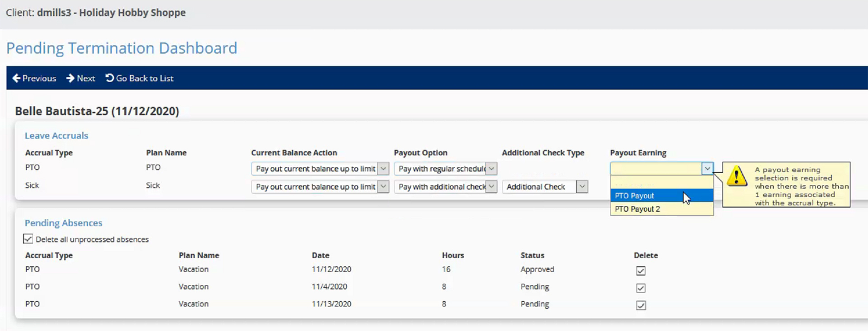868x331 pixels.
Task: Click the Go Back to List circular arrow icon
Action: (x=109, y=78)
